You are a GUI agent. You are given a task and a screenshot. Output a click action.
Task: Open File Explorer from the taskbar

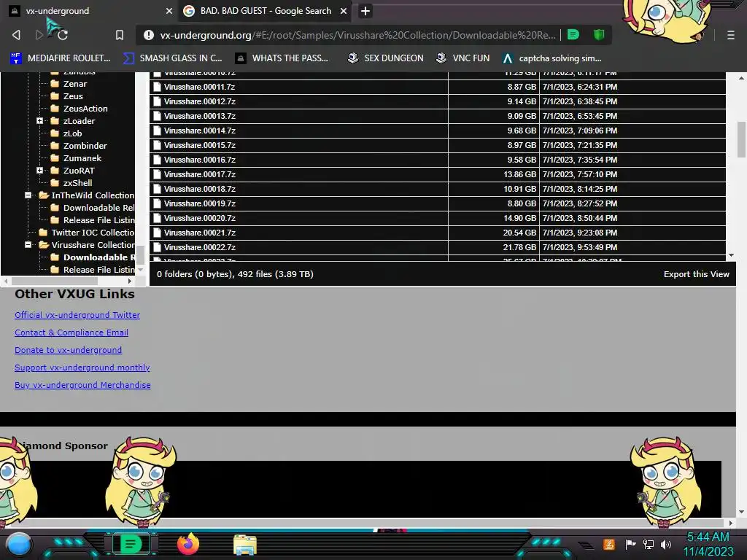[245, 545]
